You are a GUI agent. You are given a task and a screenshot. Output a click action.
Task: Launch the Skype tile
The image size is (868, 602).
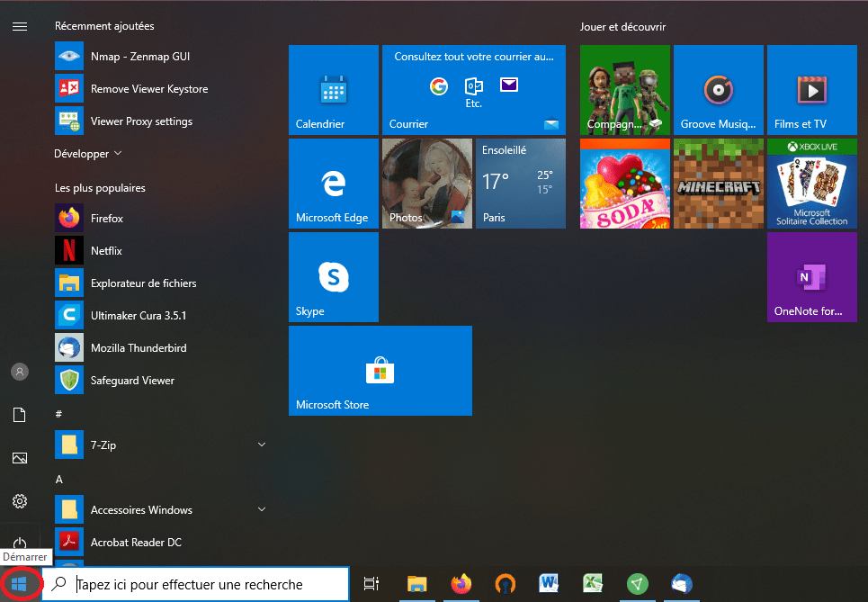(x=333, y=277)
